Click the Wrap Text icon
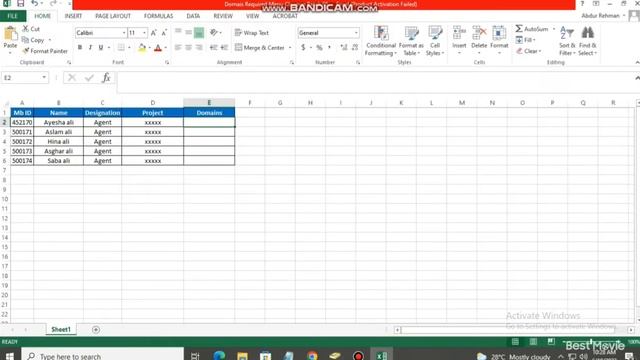The height and width of the screenshot is (360, 640). 238,33
